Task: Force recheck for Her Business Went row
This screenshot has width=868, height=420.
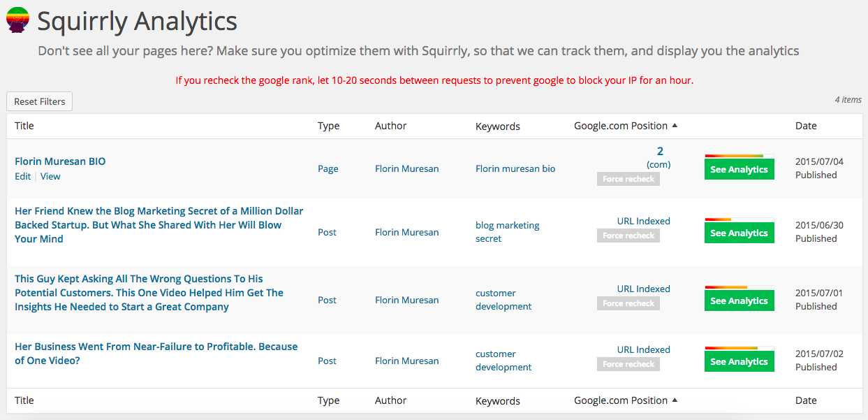Action: tap(628, 364)
